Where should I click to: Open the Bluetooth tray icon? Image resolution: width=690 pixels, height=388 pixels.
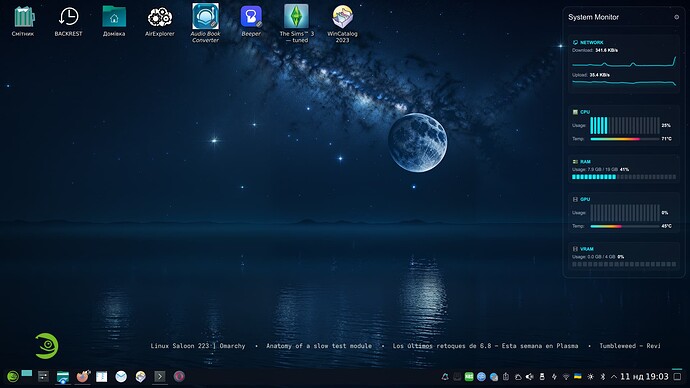[x=603, y=377]
